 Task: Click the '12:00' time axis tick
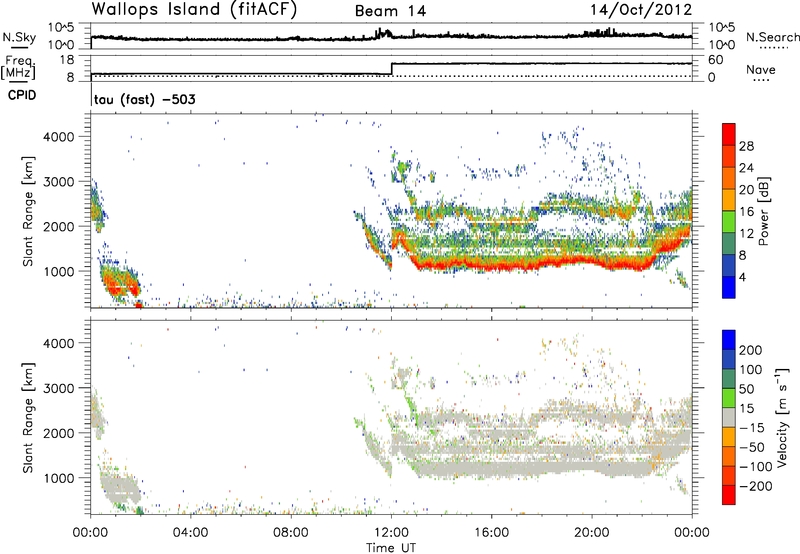(x=391, y=532)
